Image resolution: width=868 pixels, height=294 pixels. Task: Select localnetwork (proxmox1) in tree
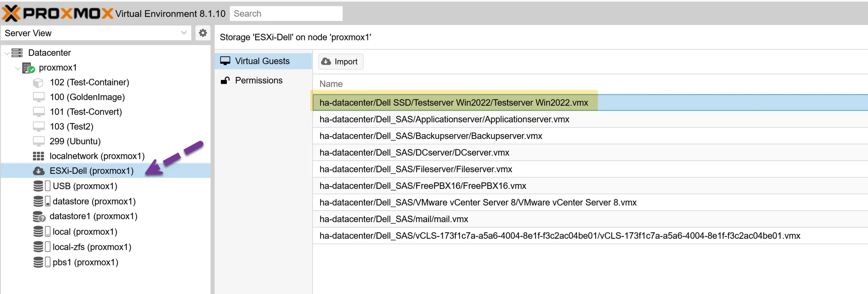(x=97, y=156)
